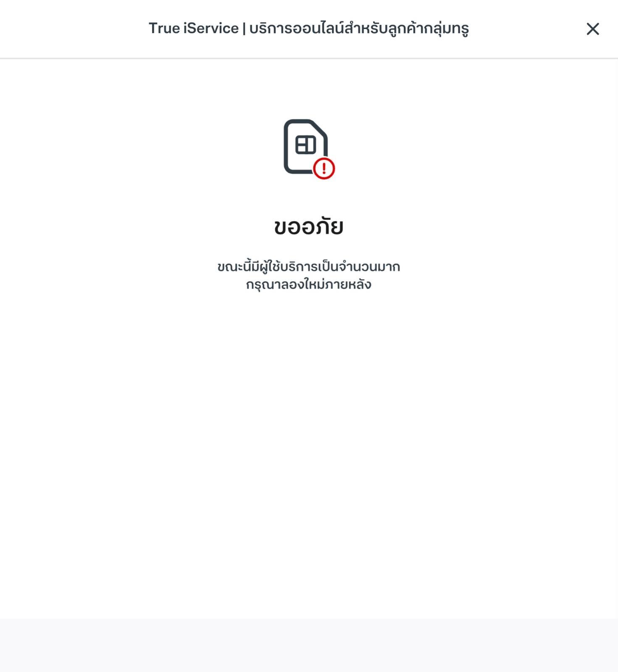Click the chip contact inside the SIM icon
This screenshot has width=618, height=672.
(305, 145)
